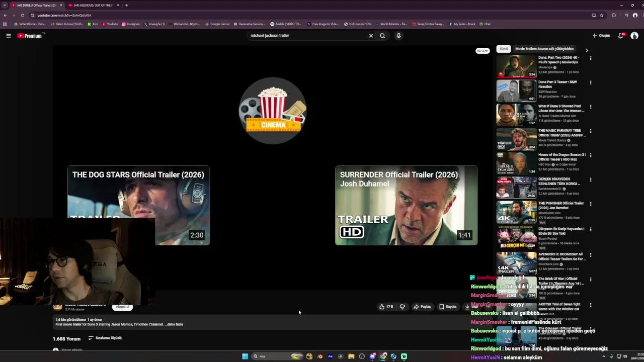Download the video using download icon
The width and height of the screenshot is (644, 362).
(467, 307)
